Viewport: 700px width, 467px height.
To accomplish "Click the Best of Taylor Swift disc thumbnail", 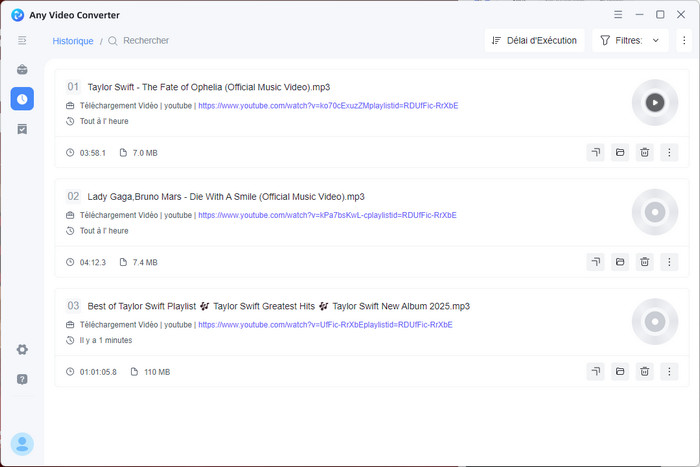I will coord(654,321).
